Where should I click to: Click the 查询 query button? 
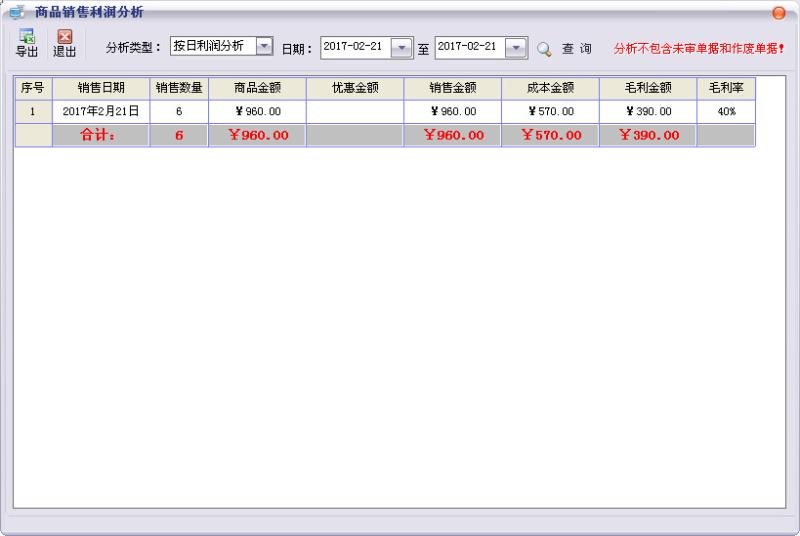pyautogui.click(x=577, y=49)
